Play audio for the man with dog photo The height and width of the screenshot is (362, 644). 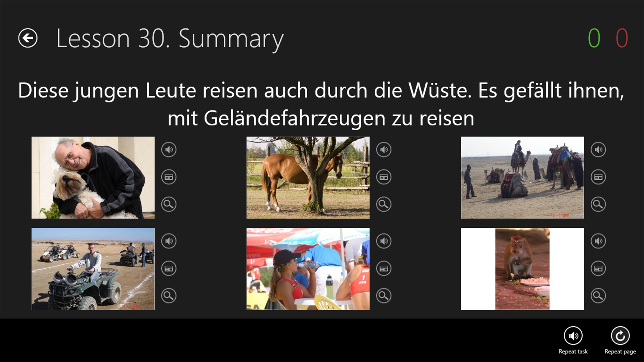[x=169, y=150]
